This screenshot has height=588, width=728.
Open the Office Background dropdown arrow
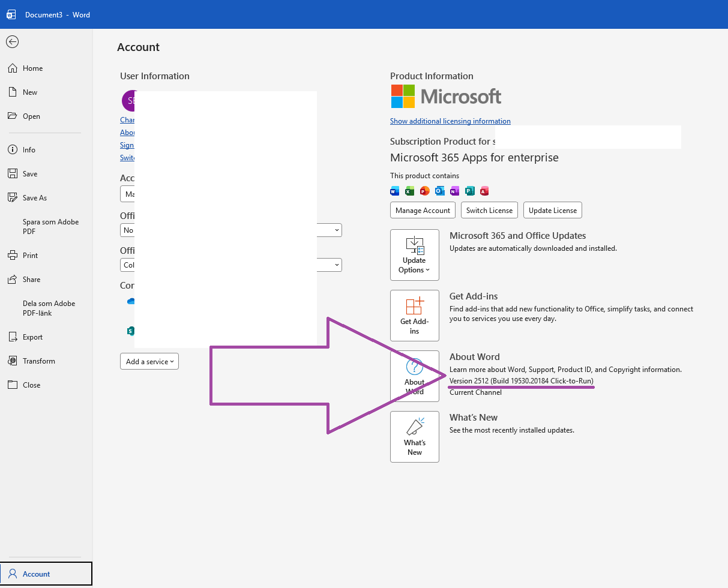(x=337, y=230)
